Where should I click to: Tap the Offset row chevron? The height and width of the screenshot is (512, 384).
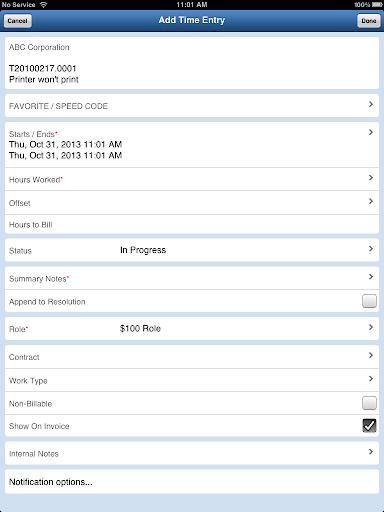[x=371, y=201]
